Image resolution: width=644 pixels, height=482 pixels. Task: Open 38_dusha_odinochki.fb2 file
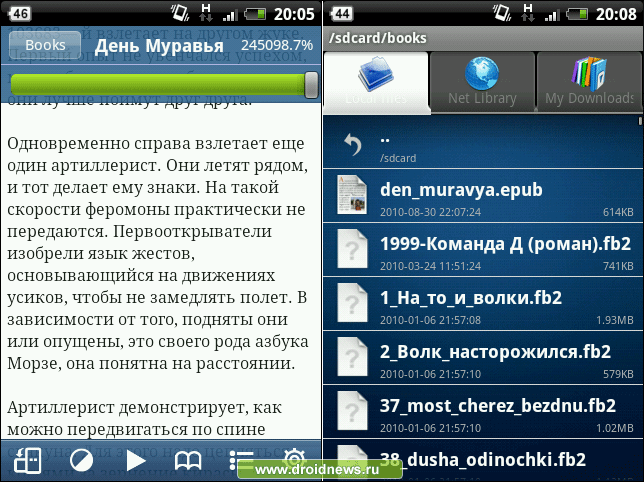tap(483, 461)
